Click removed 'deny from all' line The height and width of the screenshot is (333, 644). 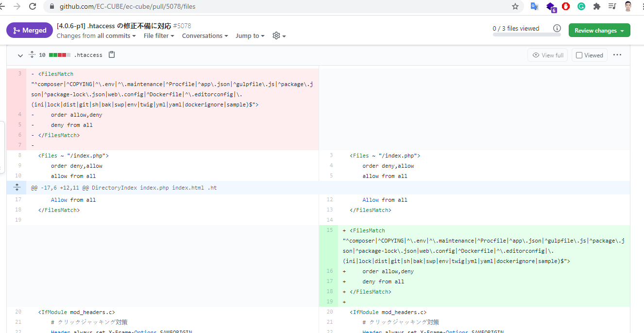click(x=72, y=125)
